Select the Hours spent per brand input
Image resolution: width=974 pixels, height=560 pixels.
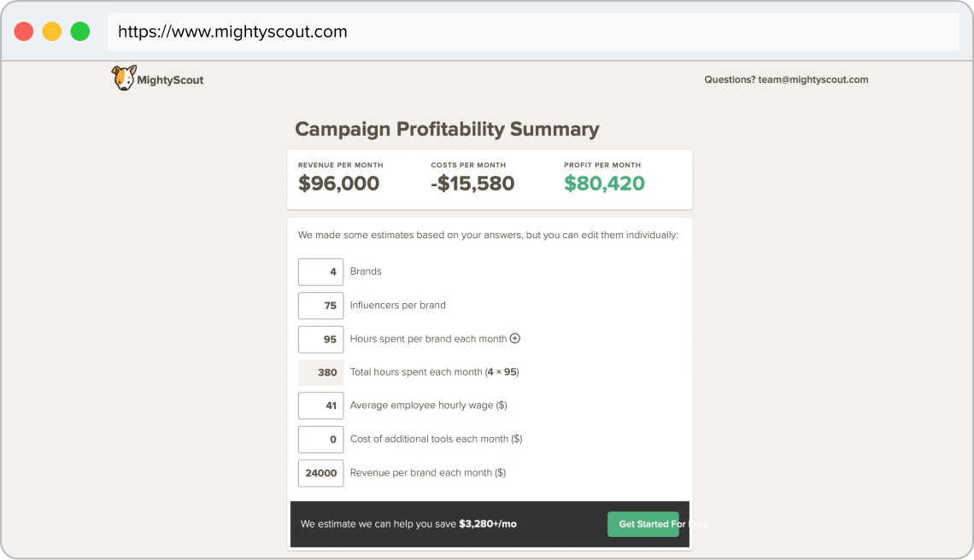(321, 339)
